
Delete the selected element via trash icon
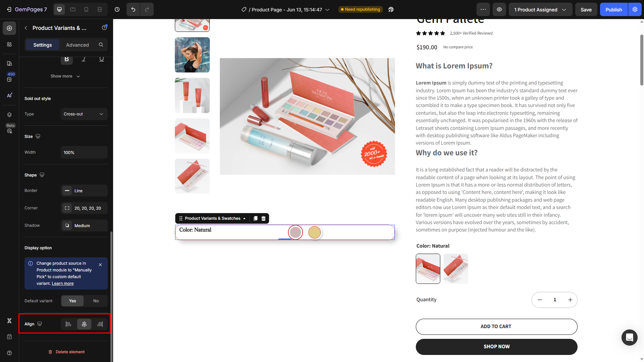tap(263, 218)
